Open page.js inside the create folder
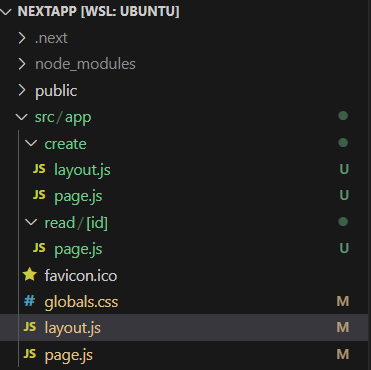Viewport: 371px width, 370px height. pos(78,197)
